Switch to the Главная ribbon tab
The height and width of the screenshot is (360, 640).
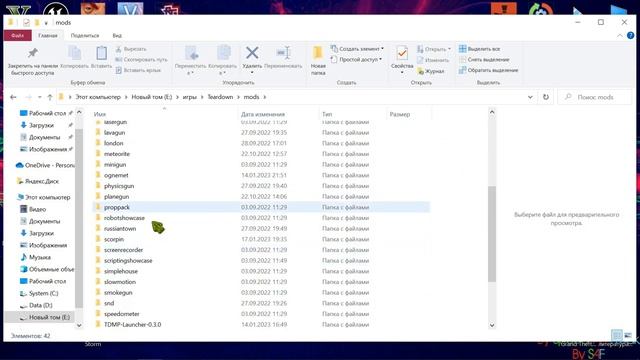coord(48,36)
